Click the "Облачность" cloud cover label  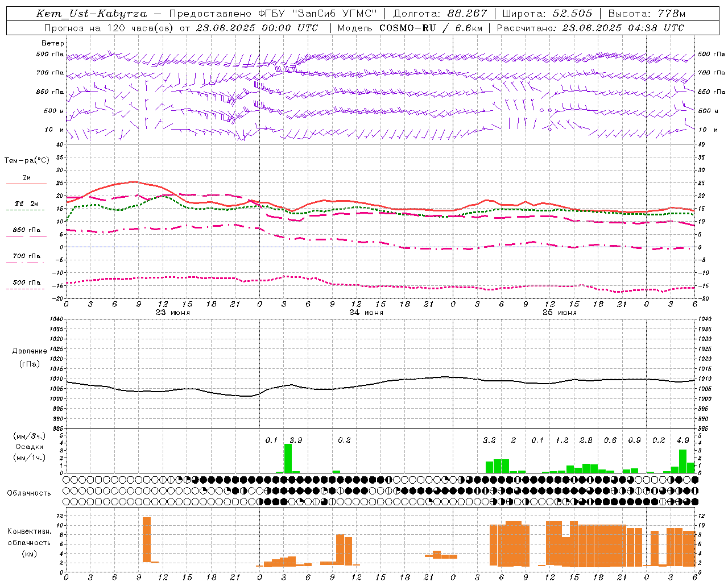(29, 493)
